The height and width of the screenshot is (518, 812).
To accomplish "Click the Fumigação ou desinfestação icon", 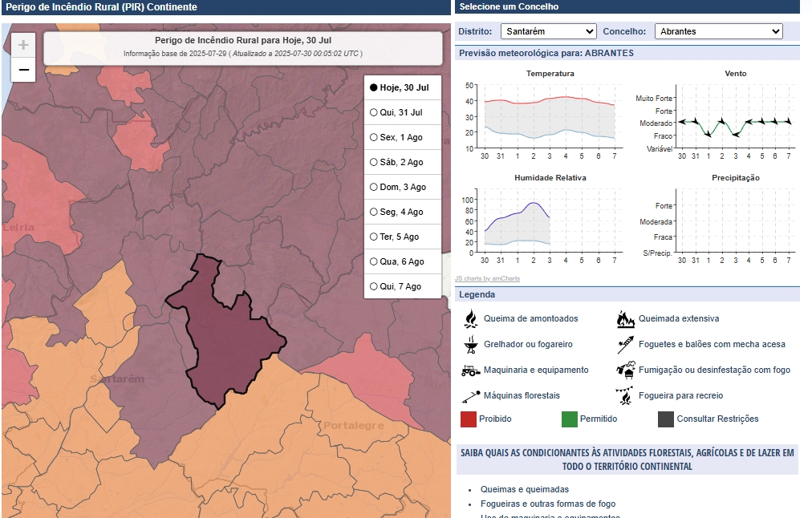I will tap(625, 370).
